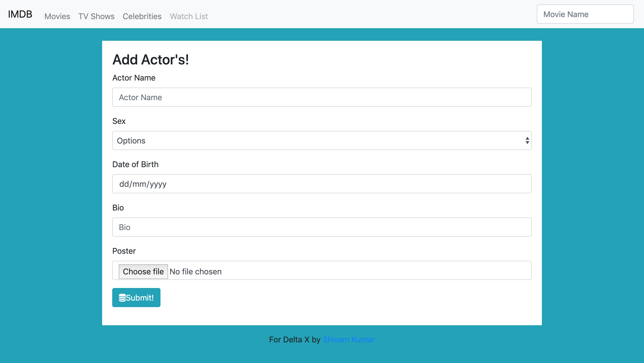Click the Add Actor's heading
The height and width of the screenshot is (363, 644).
(x=151, y=59)
